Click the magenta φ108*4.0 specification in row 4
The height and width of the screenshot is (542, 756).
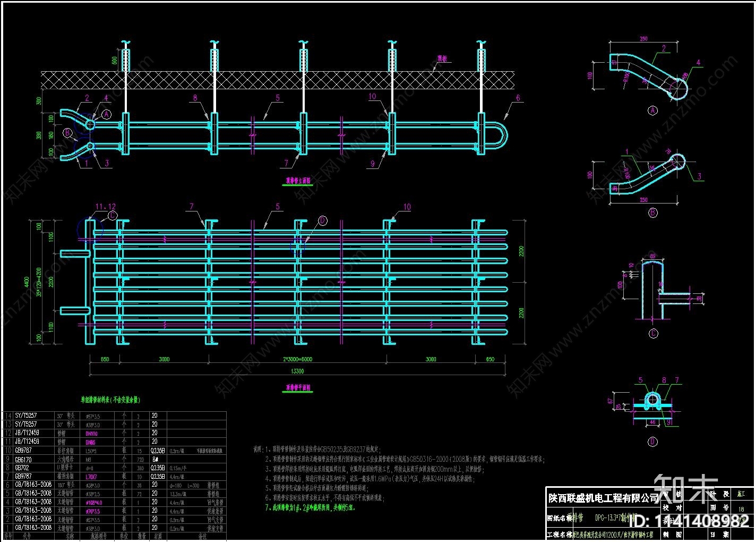pyautogui.click(x=94, y=502)
